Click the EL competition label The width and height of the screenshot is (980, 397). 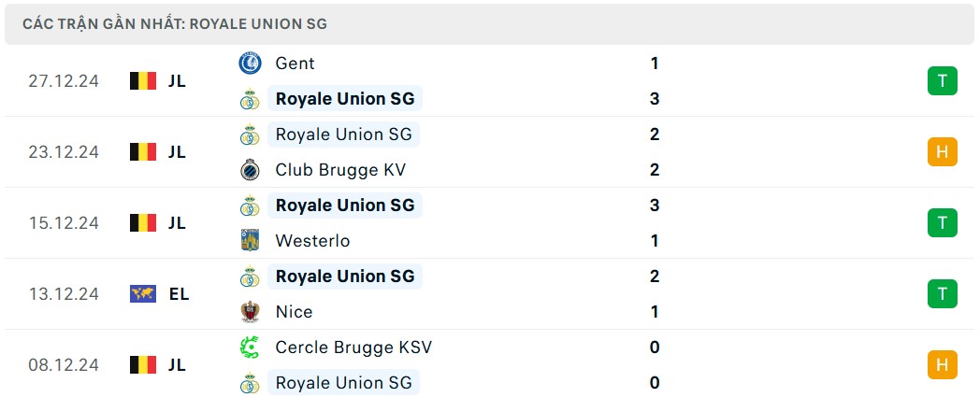coord(179,294)
